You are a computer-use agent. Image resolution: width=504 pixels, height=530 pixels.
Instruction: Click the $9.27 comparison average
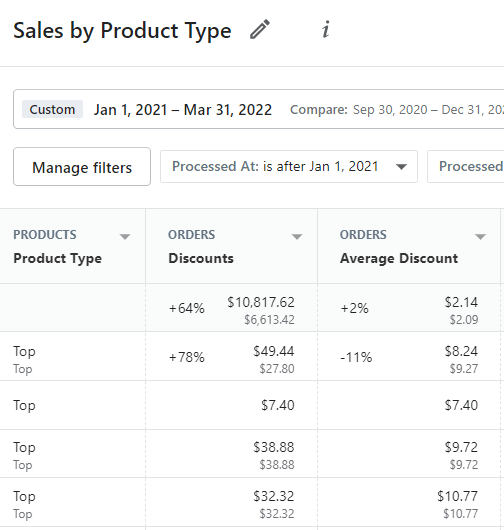tap(464, 368)
